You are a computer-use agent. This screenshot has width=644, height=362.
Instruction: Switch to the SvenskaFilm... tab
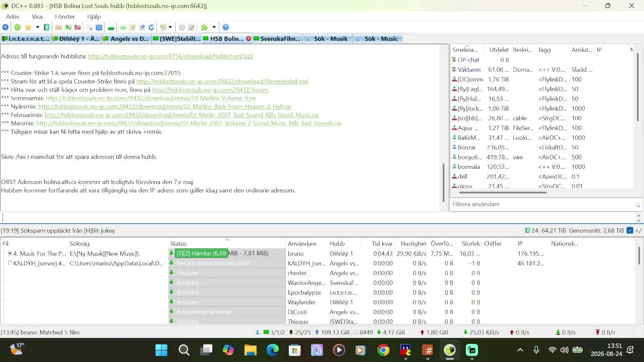tap(277, 39)
